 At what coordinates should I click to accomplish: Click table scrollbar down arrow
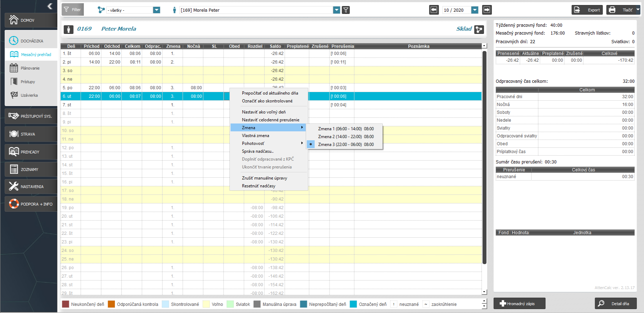point(484,292)
